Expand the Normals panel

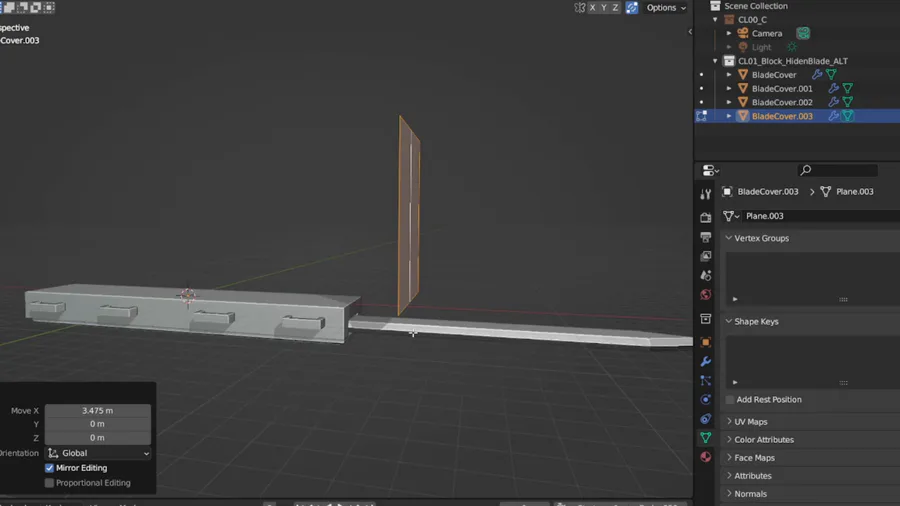click(729, 493)
